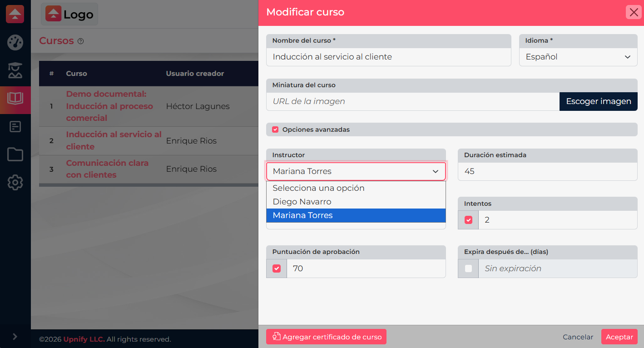The width and height of the screenshot is (644, 348).
Task: Choose 'Selecciona una opción' in instructor list
Action: coord(356,188)
